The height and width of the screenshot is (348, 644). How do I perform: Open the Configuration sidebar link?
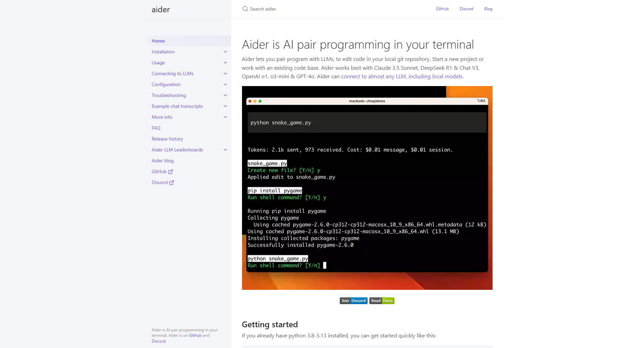[x=166, y=84]
